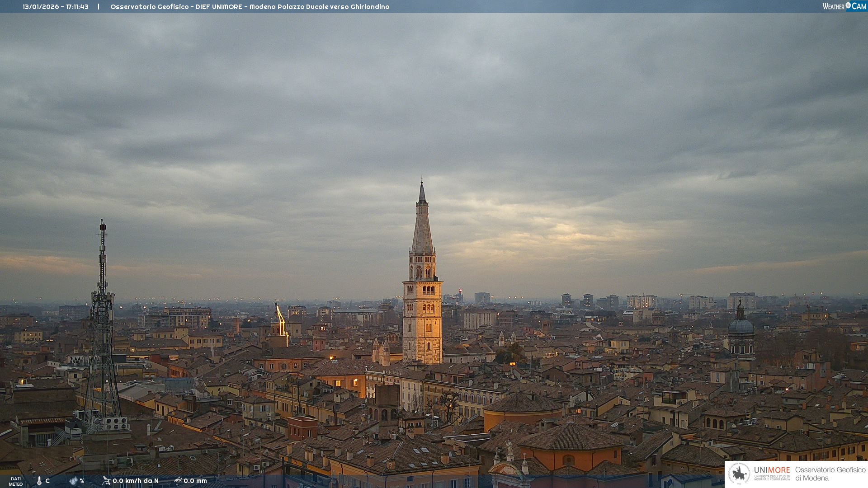This screenshot has height=488, width=868.
Task: Click the thermometer temperature icon
Action: pos(39,481)
